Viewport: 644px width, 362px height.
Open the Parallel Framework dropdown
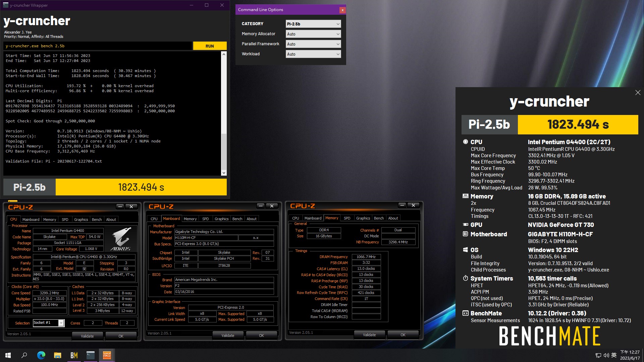pyautogui.click(x=313, y=44)
